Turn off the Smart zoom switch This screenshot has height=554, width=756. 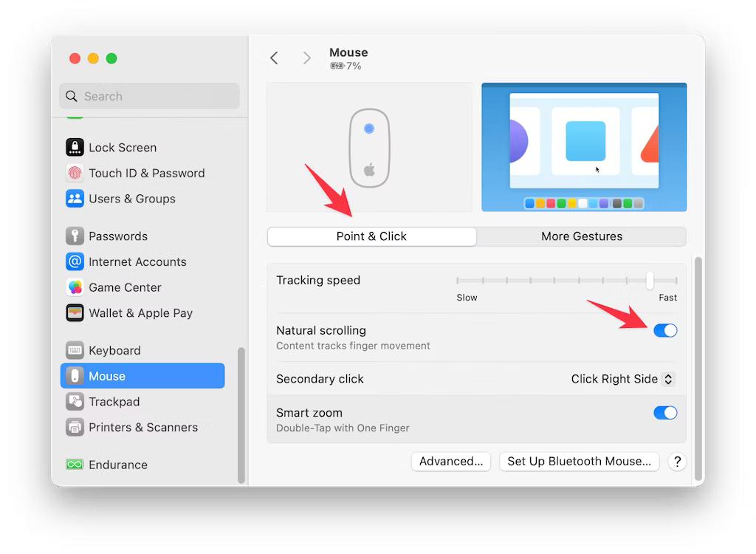tap(664, 413)
